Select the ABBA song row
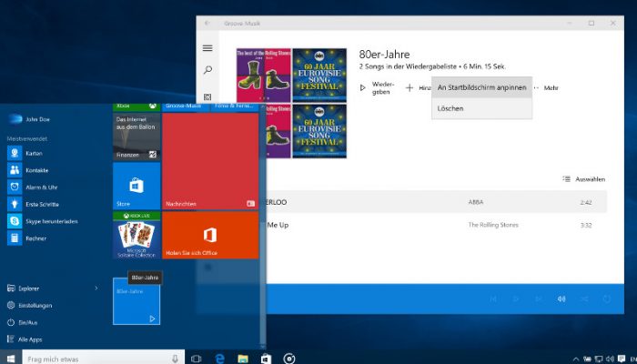The image size is (637, 364). (x=436, y=202)
